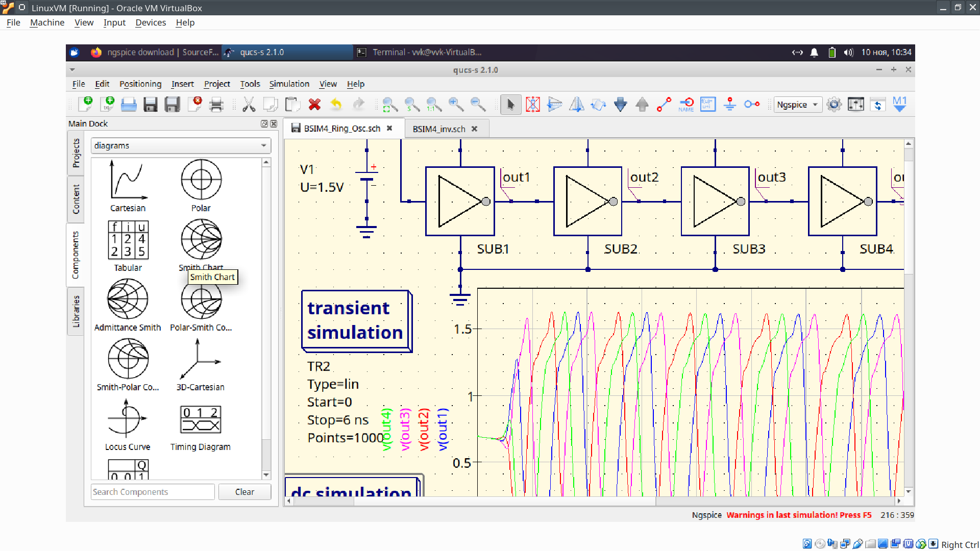Open the diagrams category dropdown
The image size is (980, 551).
[x=180, y=145]
